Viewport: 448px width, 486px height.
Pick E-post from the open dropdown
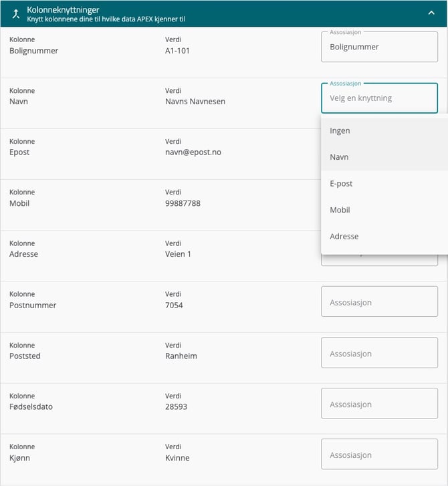(384, 183)
